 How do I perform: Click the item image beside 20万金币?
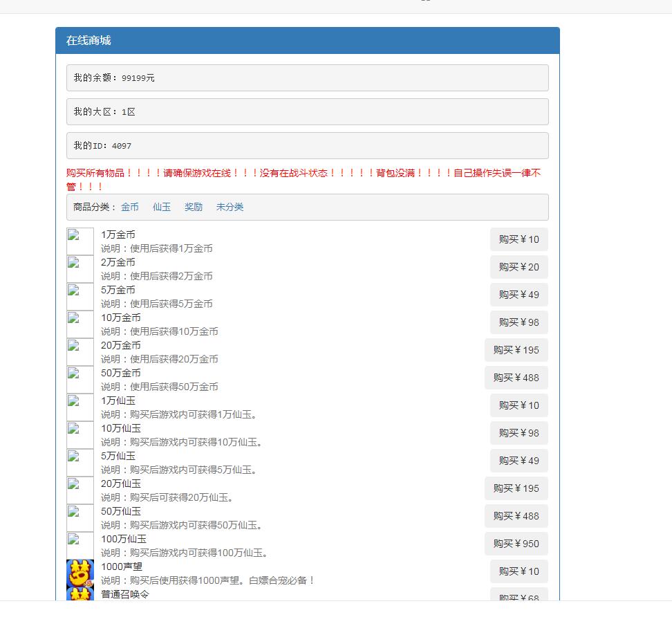coord(80,352)
